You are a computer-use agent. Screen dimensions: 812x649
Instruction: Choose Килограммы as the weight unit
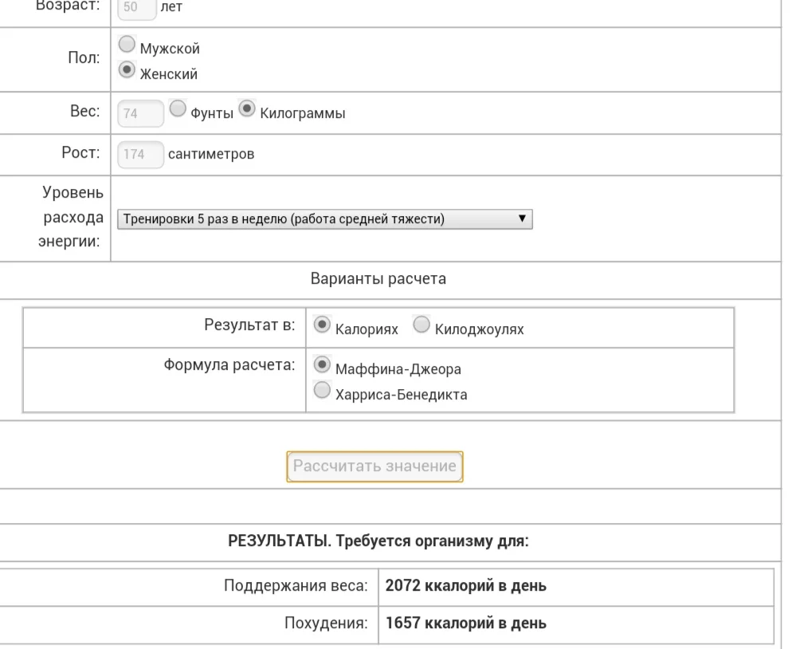248,109
